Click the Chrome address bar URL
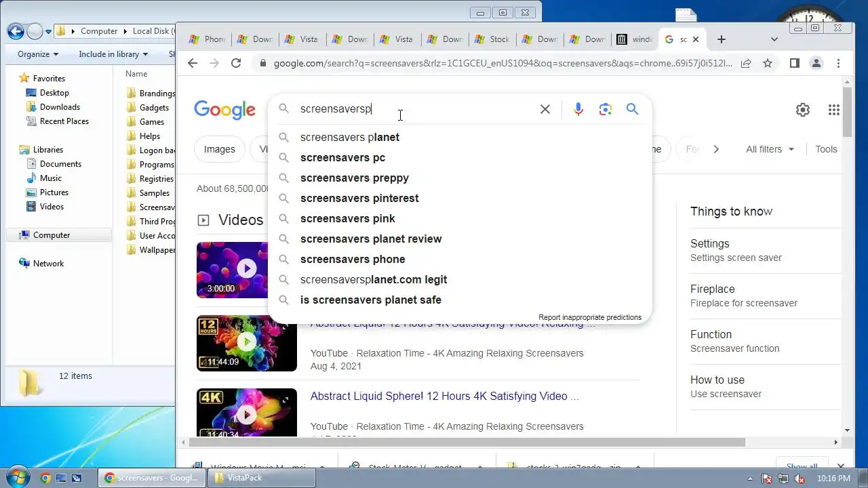 click(x=502, y=63)
